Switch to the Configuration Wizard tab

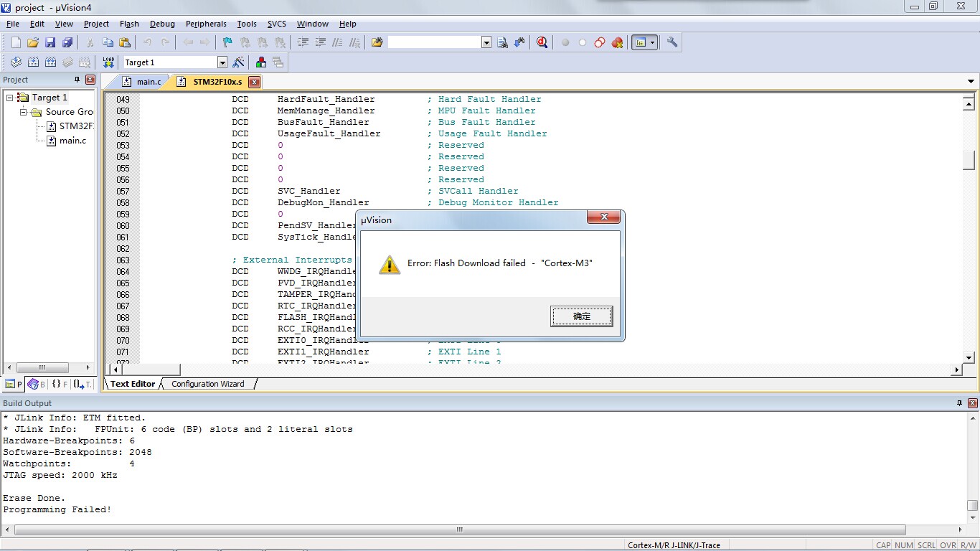(x=208, y=384)
